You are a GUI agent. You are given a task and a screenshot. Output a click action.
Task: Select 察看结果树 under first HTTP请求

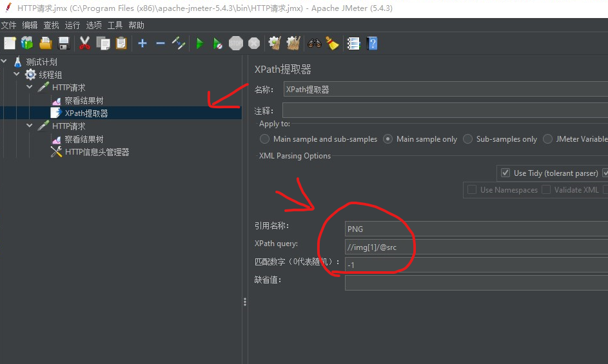(x=84, y=101)
